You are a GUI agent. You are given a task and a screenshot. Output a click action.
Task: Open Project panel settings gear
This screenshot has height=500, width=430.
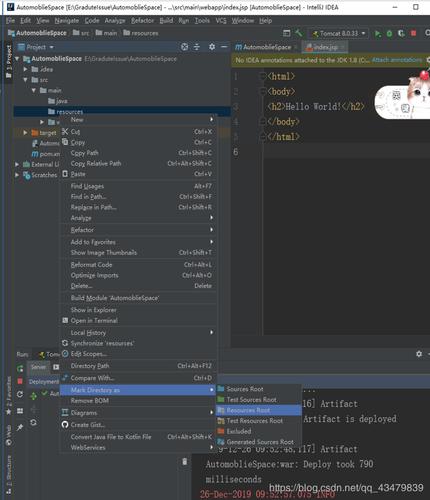tap(212, 47)
